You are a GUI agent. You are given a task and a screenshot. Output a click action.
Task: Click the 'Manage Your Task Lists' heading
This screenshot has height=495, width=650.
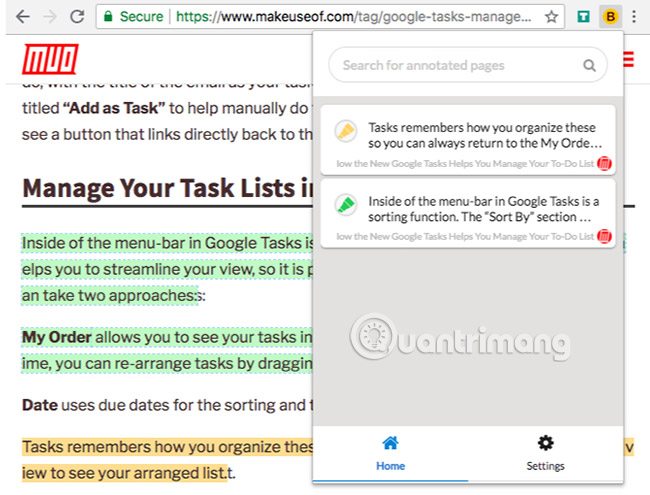[168, 188]
